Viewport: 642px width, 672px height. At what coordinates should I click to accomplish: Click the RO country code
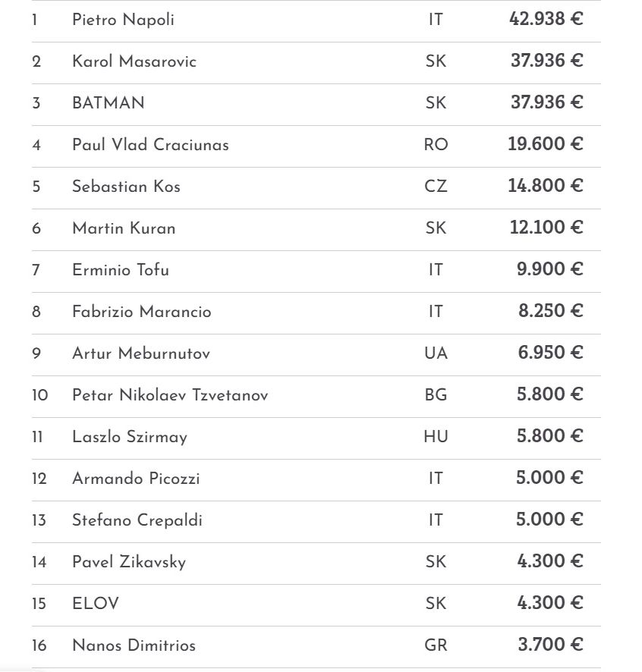point(436,145)
